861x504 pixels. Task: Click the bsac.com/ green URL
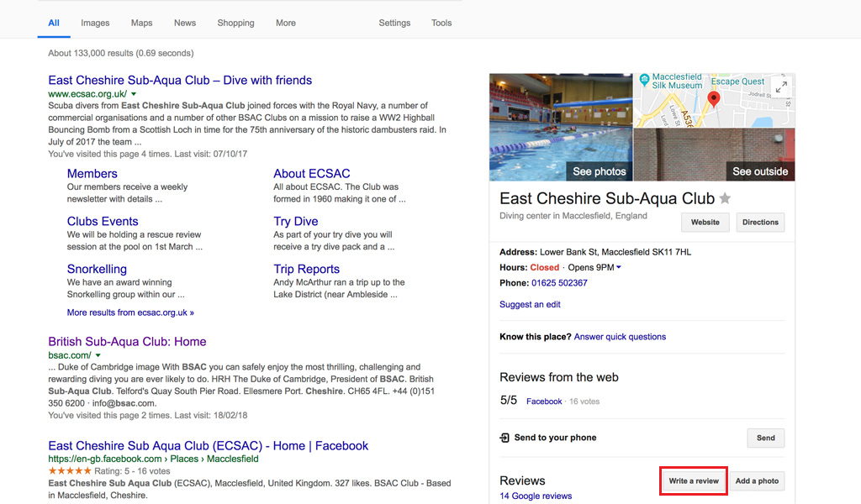tap(70, 355)
